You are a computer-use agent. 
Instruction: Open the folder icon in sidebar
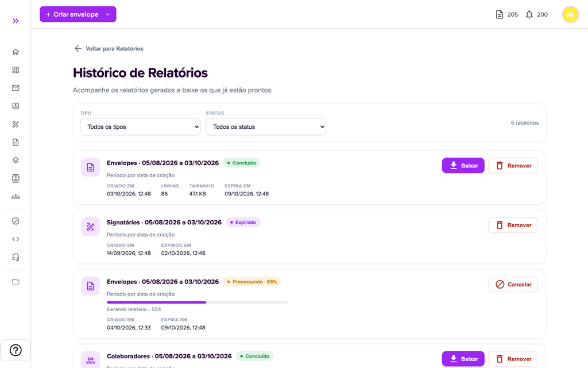[16, 282]
